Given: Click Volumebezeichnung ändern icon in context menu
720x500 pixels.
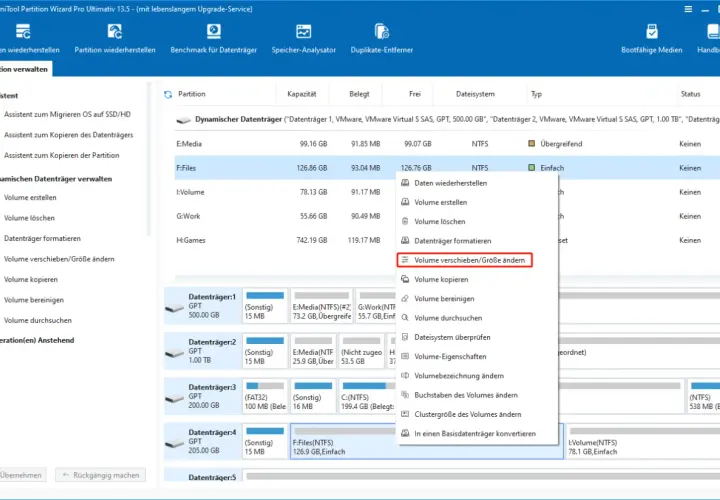Looking at the screenshot, I should tap(405, 376).
